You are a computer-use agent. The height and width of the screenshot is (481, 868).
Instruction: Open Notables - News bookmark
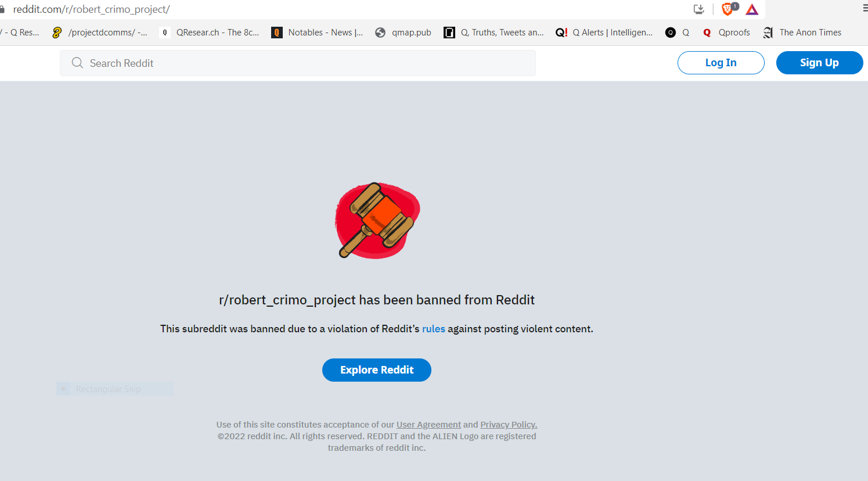coord(317,33)
